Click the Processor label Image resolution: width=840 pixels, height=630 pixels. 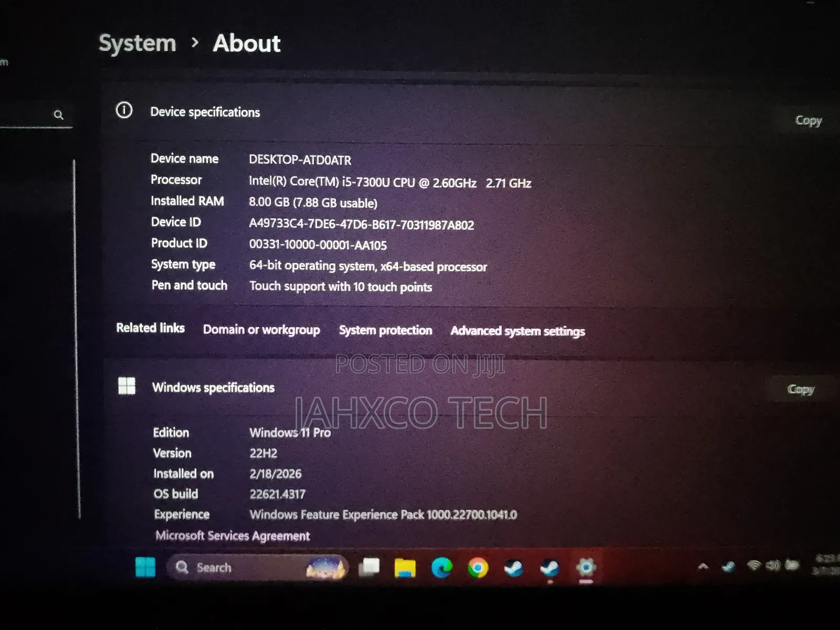[176, 180]
